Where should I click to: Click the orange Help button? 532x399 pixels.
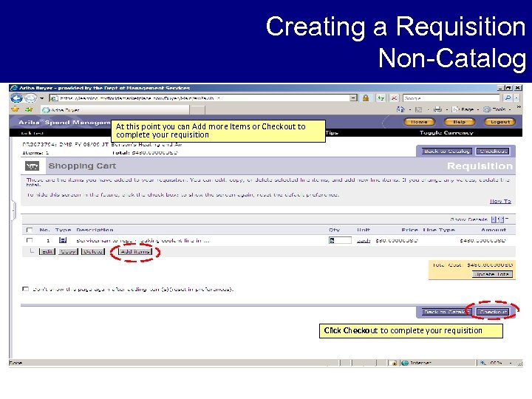(x=459, y=122)
